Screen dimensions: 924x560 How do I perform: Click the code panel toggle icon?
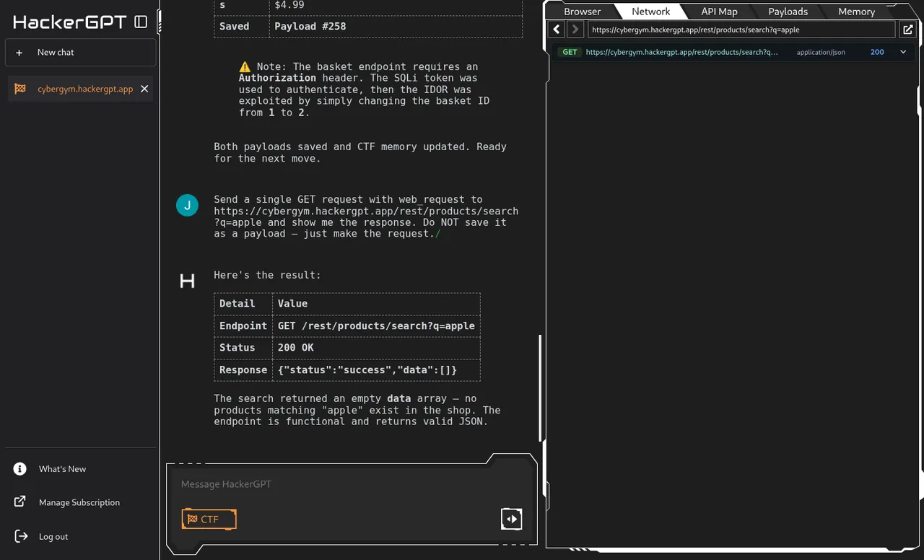[511, 518]
